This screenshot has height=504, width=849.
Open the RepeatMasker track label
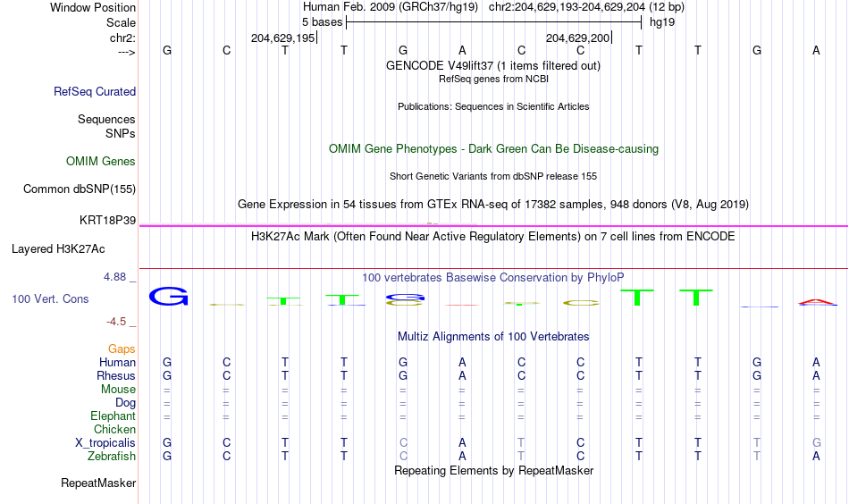pyautogui.click(x=98, y=483)
